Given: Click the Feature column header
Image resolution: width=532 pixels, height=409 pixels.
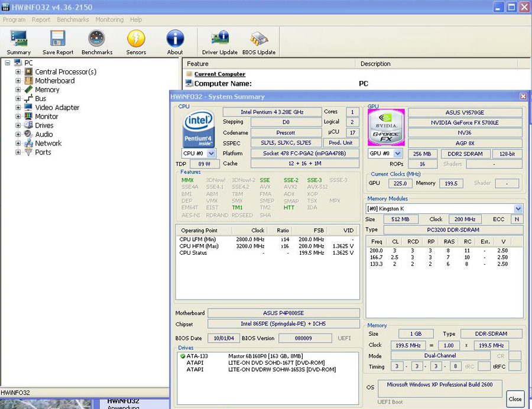Looking at the screenshot, I should tap(269, 64).
